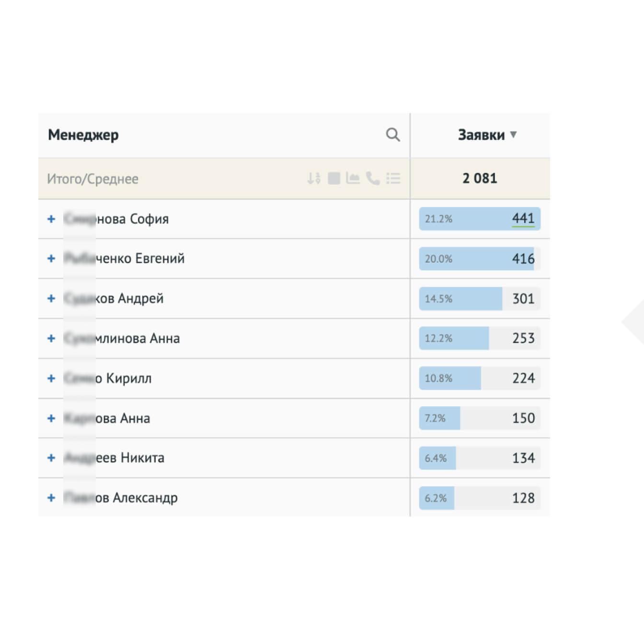Viewport: 644px width, 644px height.
Task: Open the area chart icon in the totals row
Action: click(353, 179)
